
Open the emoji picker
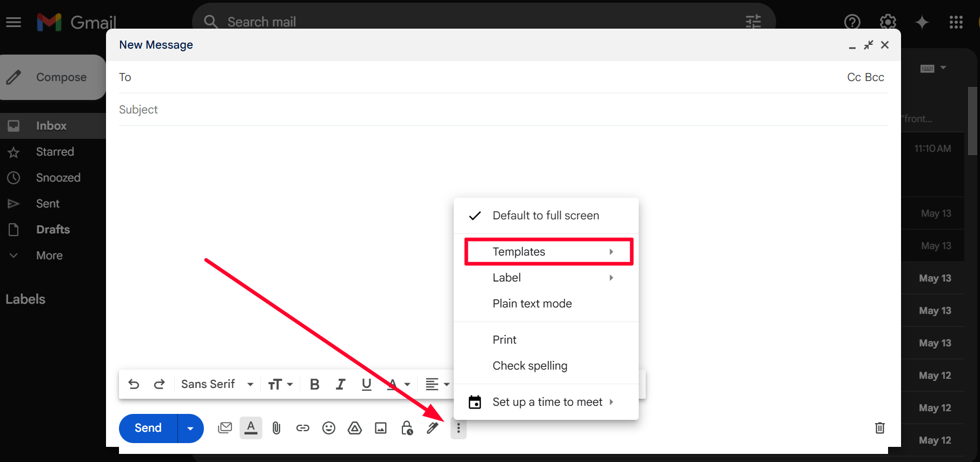329,428
